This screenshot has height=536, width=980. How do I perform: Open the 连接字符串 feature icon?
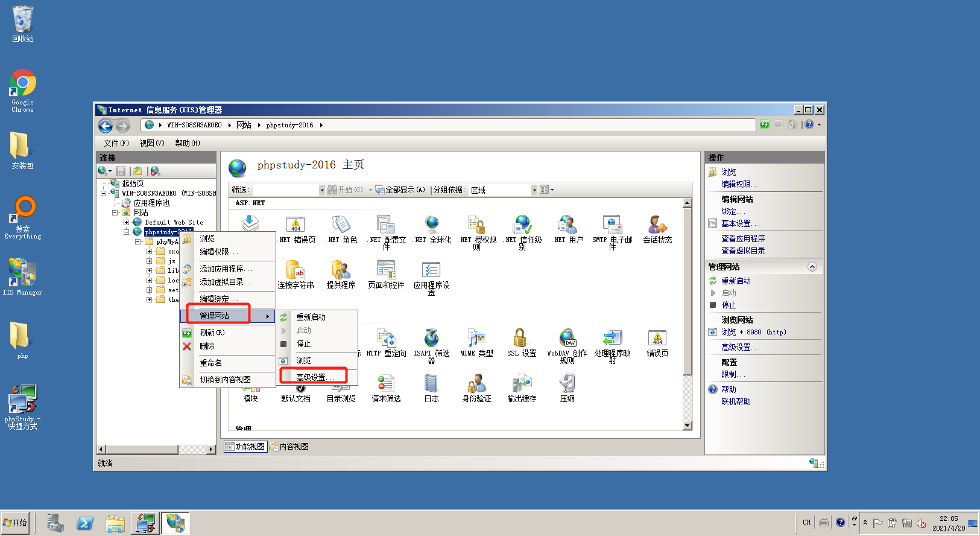(x=296, y=275)
